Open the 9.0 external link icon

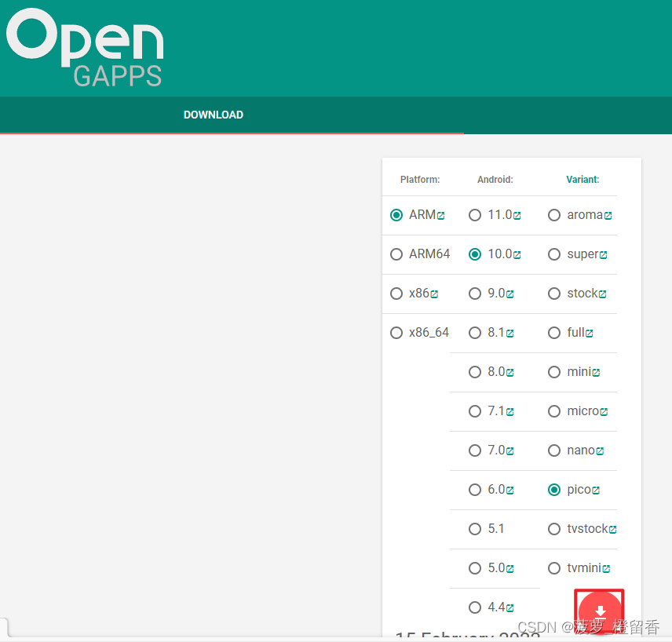[x=509, y=294]
